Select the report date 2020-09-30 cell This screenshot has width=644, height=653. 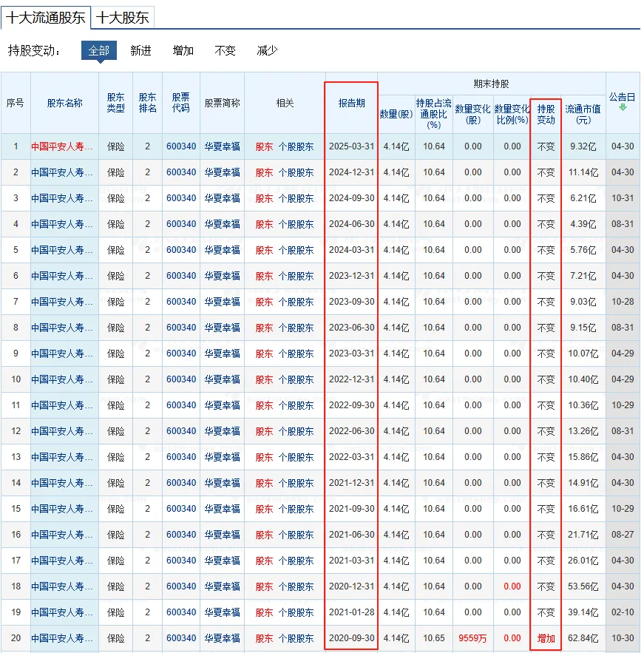352,638
